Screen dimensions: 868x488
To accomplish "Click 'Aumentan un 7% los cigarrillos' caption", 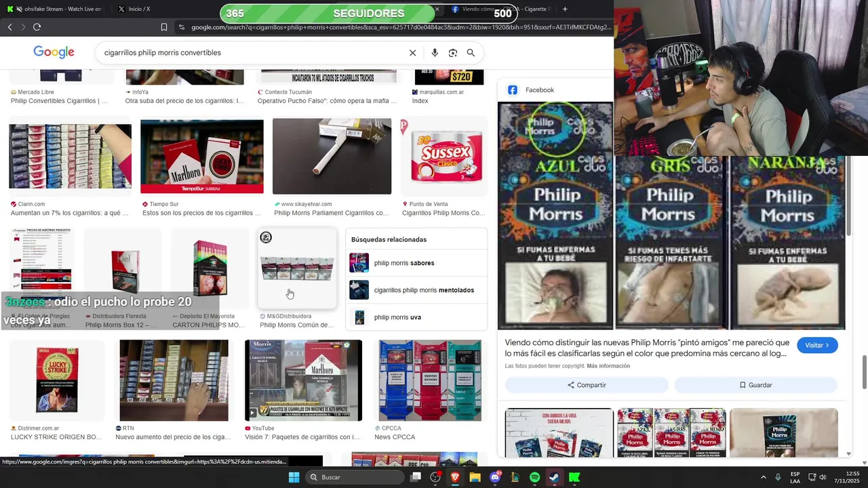I will pos(69,213).
